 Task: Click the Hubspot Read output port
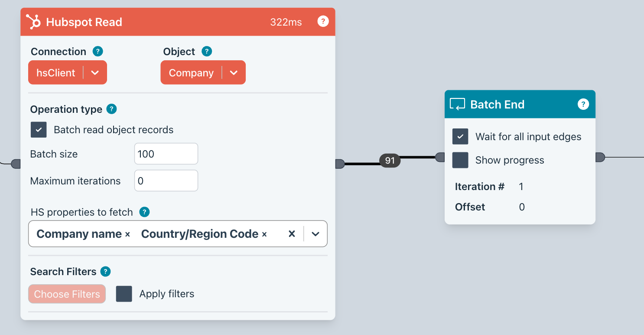(340, 164)
